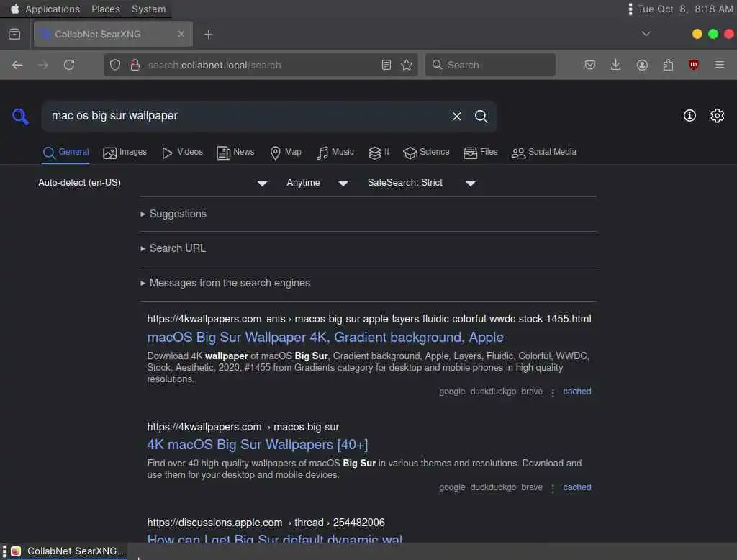The height and width of the screenshot is (560, 737).
Task: Open the Firefox hamburger menu
Action: tap(720, 65)
